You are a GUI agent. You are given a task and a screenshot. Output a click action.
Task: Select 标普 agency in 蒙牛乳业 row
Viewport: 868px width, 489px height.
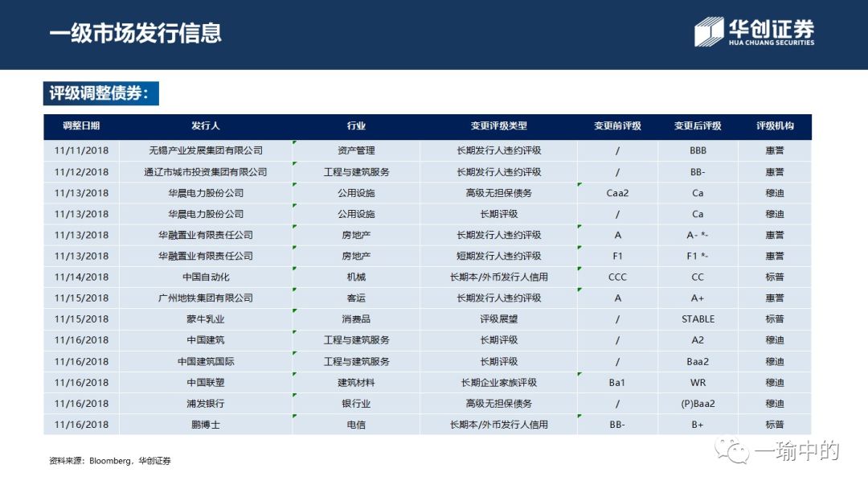point(775,319)
